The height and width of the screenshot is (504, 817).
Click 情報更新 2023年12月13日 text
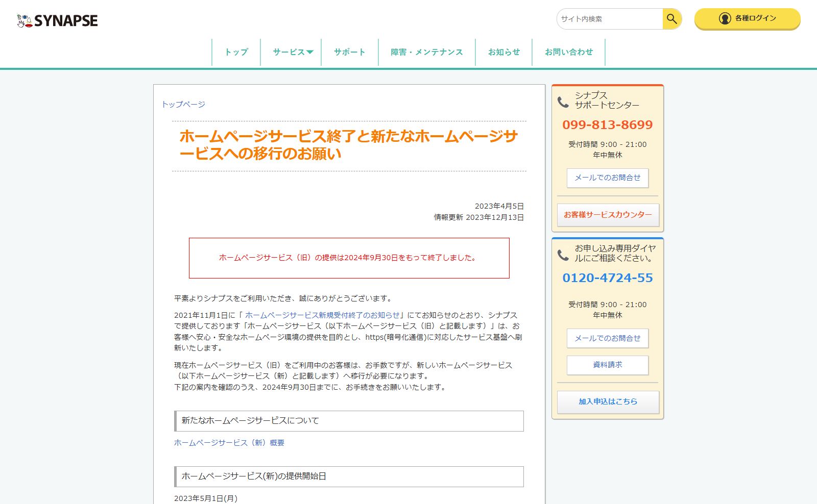point(479,217)
